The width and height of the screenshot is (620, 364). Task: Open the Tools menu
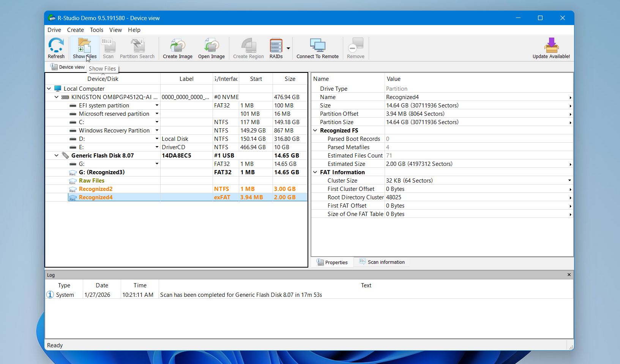coord(96,30)
